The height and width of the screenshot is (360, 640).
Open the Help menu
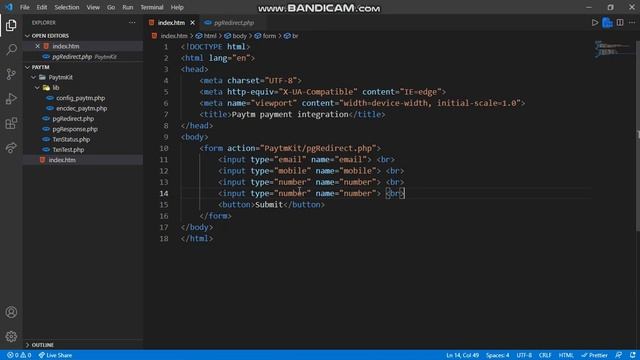[177, 7]
